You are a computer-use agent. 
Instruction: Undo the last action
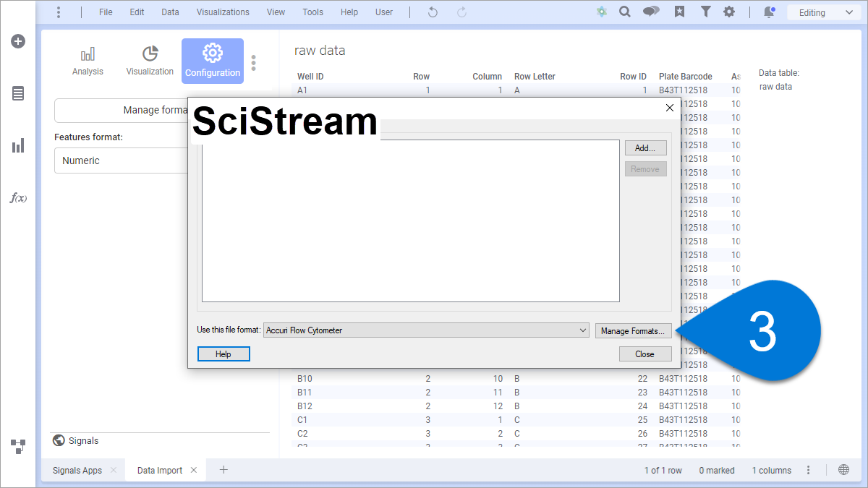point(433,12)
